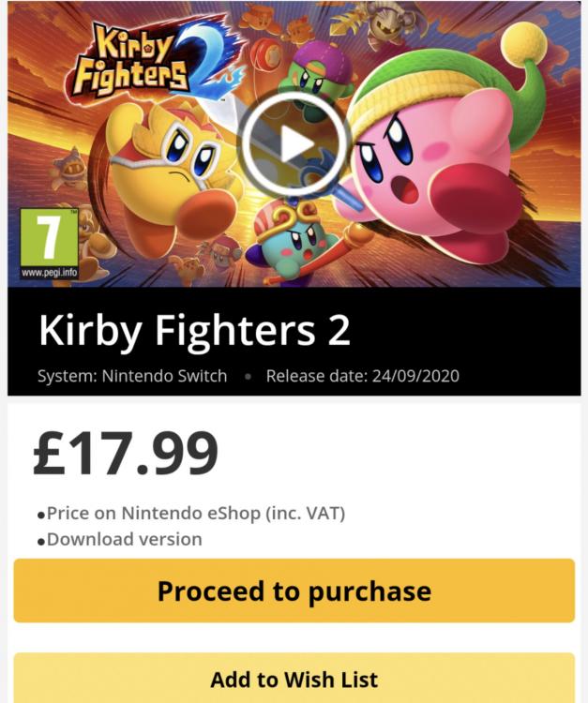588x703 pixels.
Task: Click the dot separator before Release date
Action: pyautogui.click(x=248, y=377)
